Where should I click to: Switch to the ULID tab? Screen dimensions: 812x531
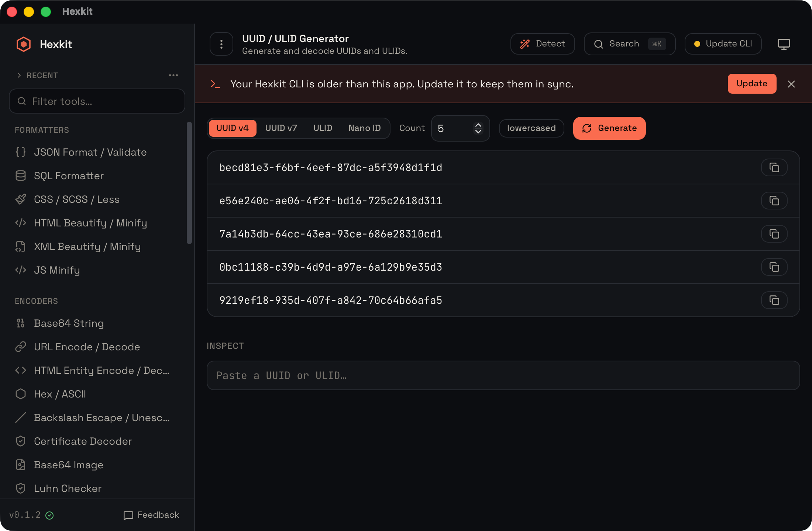click(323, 128)
